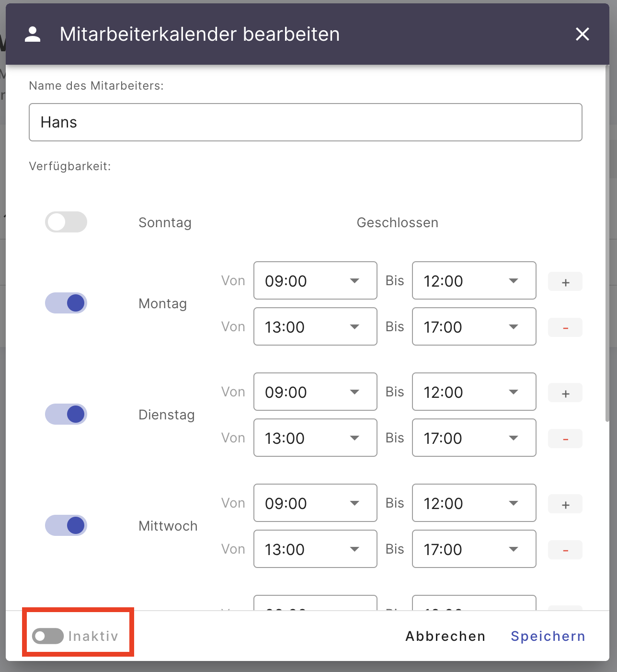Remove second Dienstag time slot
617x672 pixels.
tap(565, 439)
